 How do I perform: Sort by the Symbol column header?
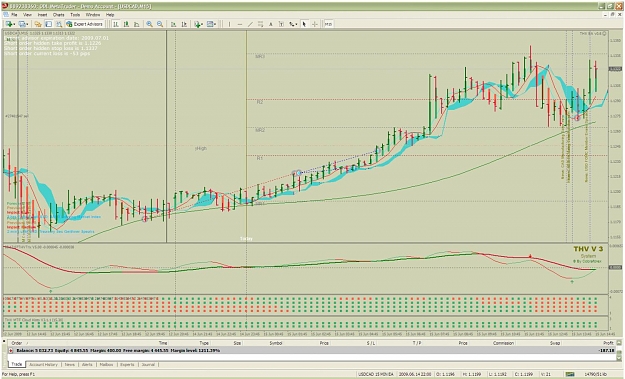click(276, 343)
